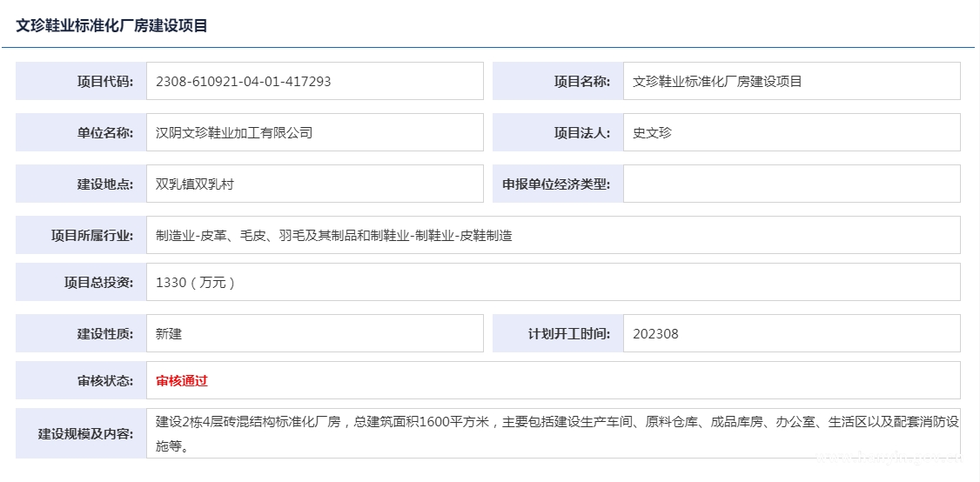The image size is (980, 482).
Task: Select the description's last line 施等。
Action: [x=171, y=447]
